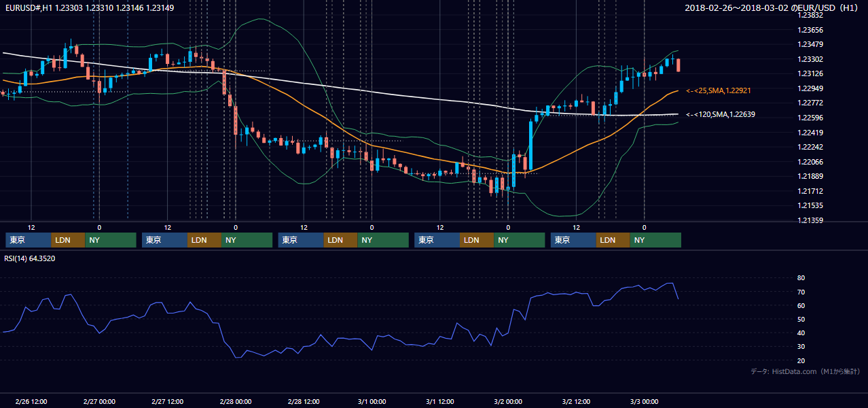
Task: Click the '3/3 00:00' date label
Action: (x=645, y=402)
